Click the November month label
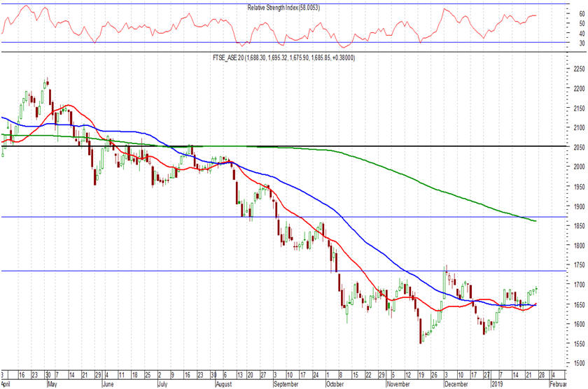588x389 pixels. 398,384
